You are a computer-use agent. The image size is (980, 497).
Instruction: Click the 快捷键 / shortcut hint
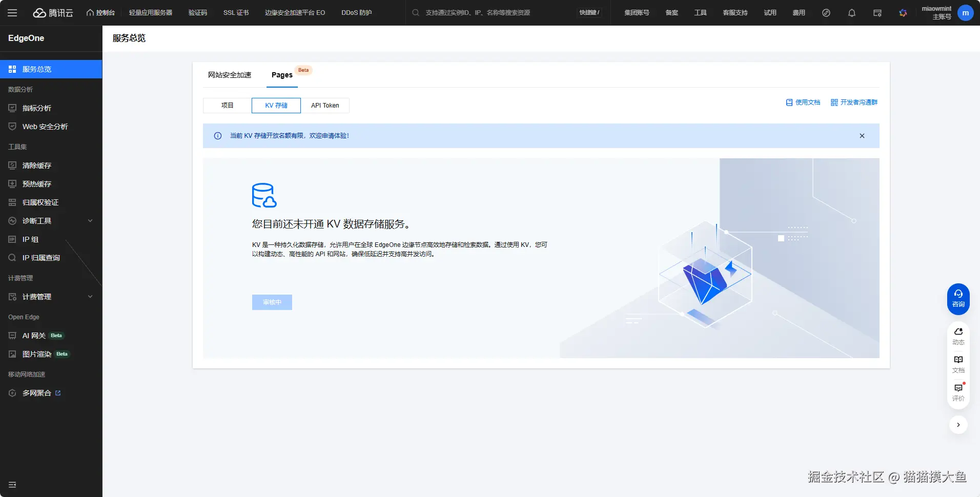pyautogui.click(x=589, y=13)
